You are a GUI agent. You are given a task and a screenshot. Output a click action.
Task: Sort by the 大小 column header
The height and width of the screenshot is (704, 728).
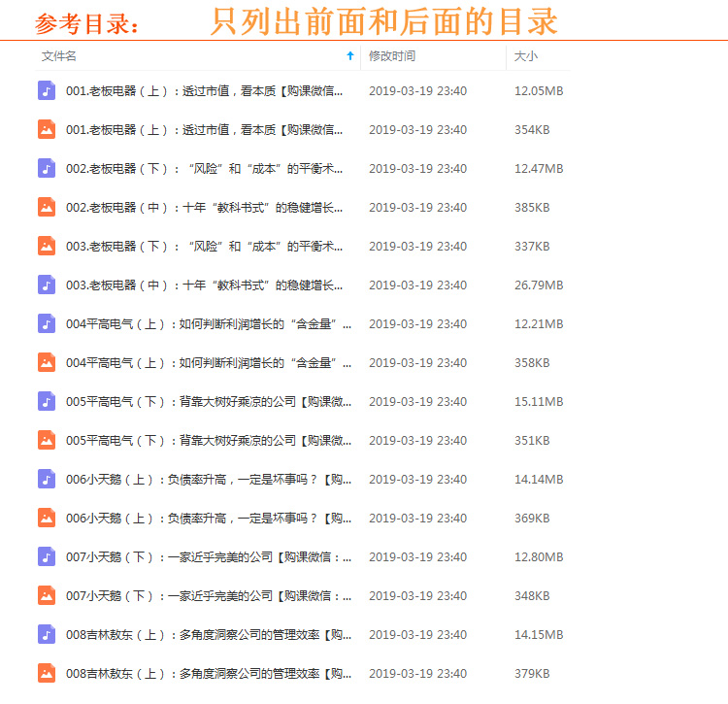525,56
